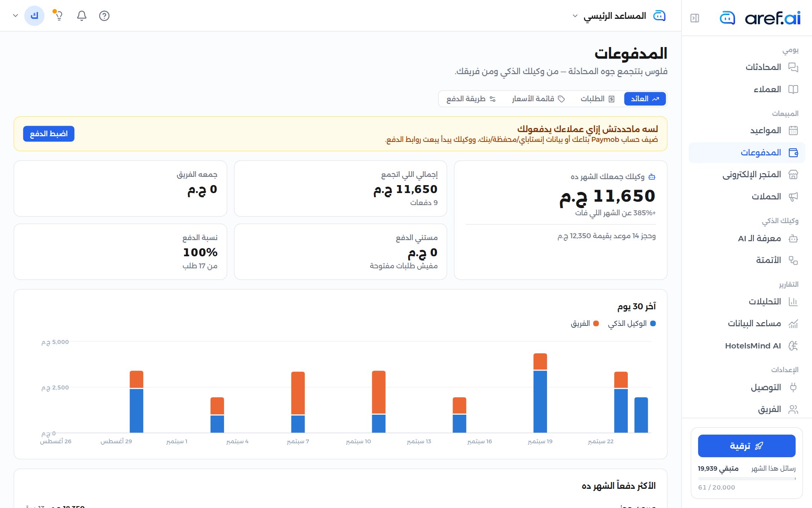The width and height of the screenshot is (812, 508).
Task: Click the user avatar ك
Action: pyautogui.click(x=34, y=16)
